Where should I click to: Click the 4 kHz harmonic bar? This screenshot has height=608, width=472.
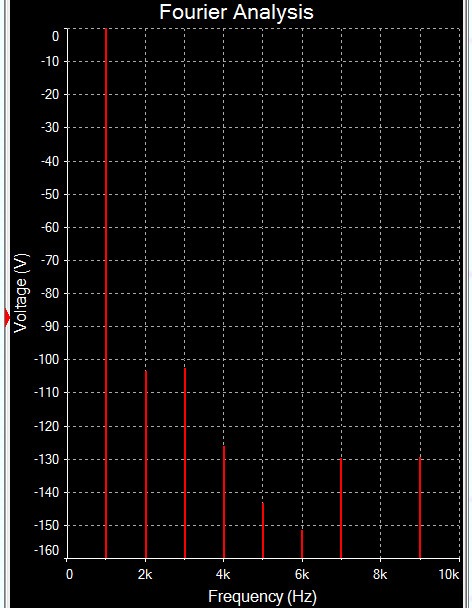coord(224,502)
